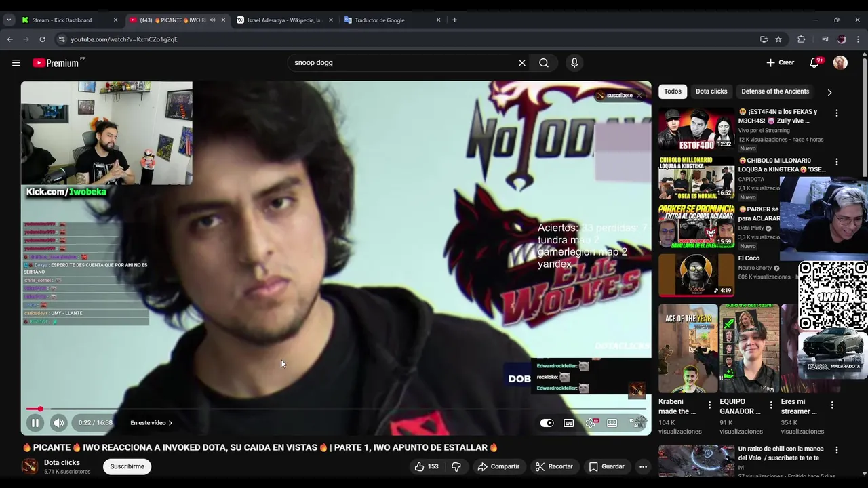Expand 'En este video' chapters
868x488 pixels.
151,423
